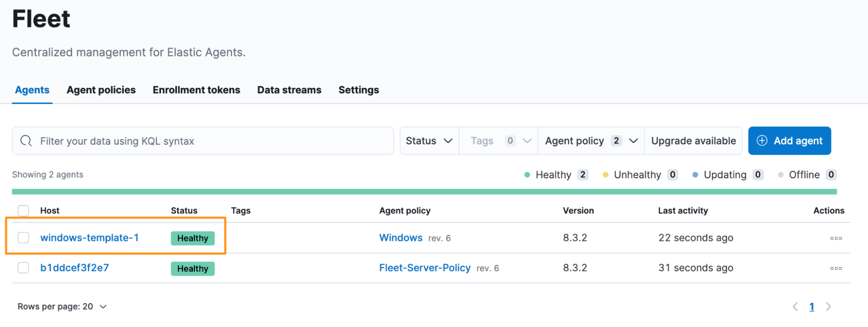
Task: Open the Fleet-Server-Policy link
Action: tap(425, 268)
